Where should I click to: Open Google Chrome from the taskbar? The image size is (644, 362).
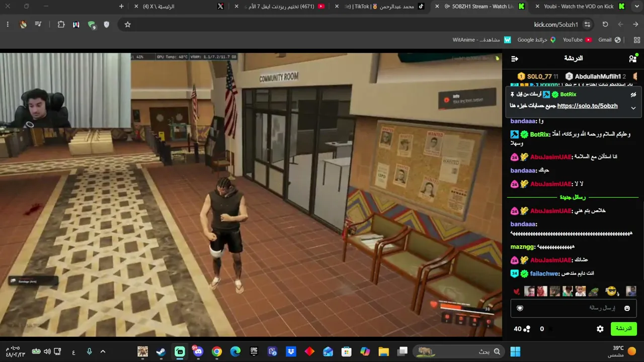[217, 351]
